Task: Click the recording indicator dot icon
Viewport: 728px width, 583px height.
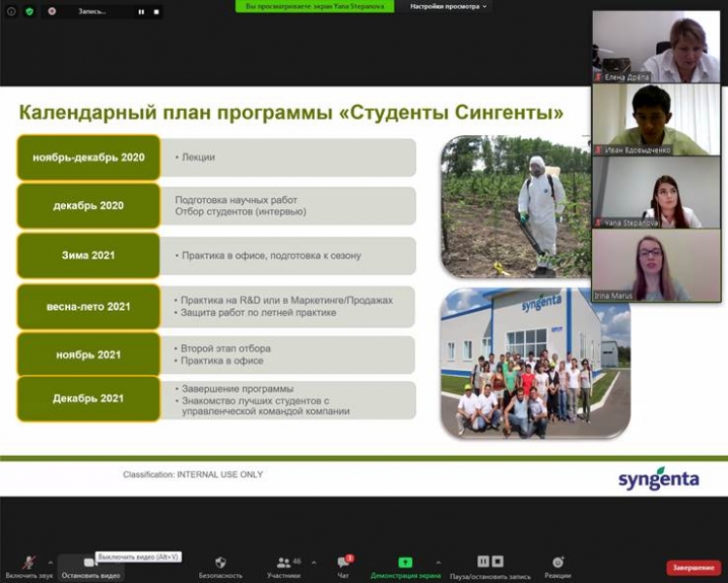Action: (x=52, y=11)
